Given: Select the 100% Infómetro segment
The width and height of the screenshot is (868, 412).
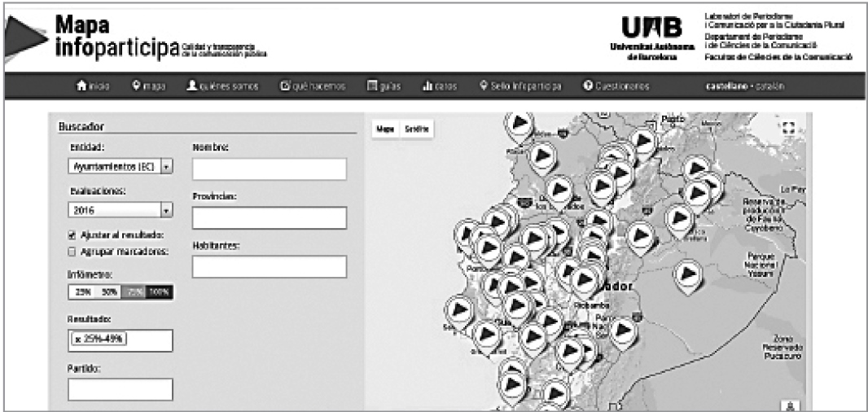Looking at the screenshot, I should [160, 292].
